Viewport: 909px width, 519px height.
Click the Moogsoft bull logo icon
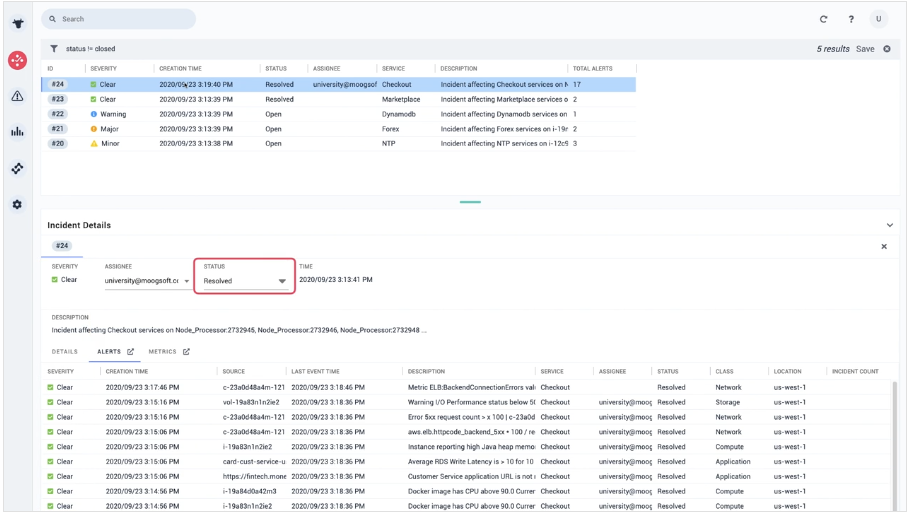pyautogui.click(x=18, y=23)
